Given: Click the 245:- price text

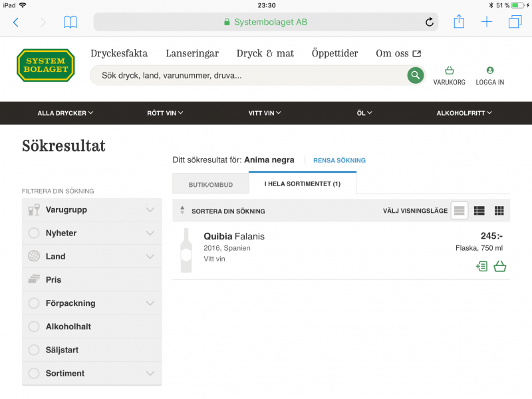Looking at the screenshot, I should tap(491, 236).
